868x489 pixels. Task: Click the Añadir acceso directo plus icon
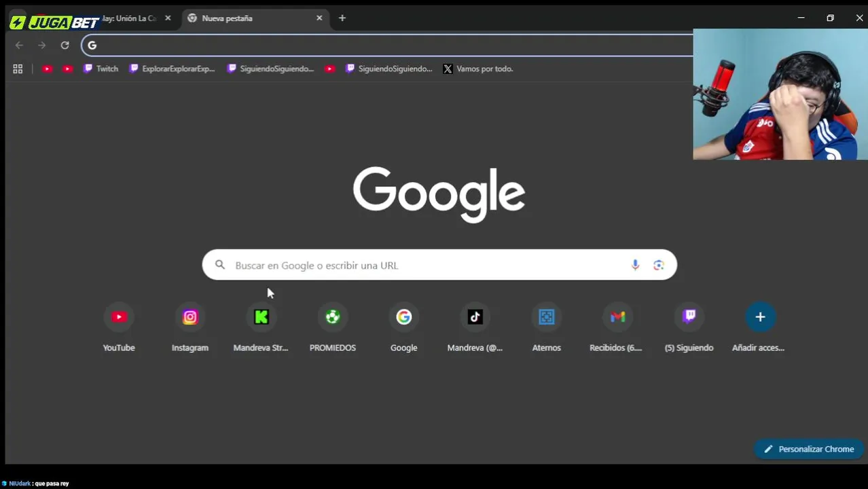(760, 317)
